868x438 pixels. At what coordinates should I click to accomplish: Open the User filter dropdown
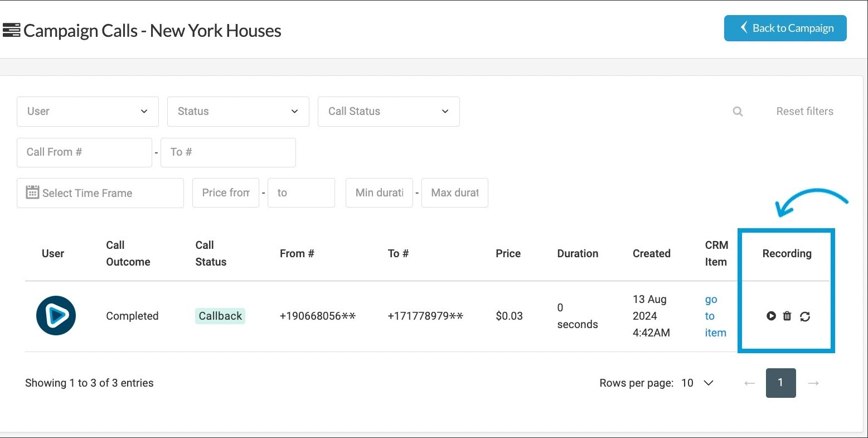(88, 112)
